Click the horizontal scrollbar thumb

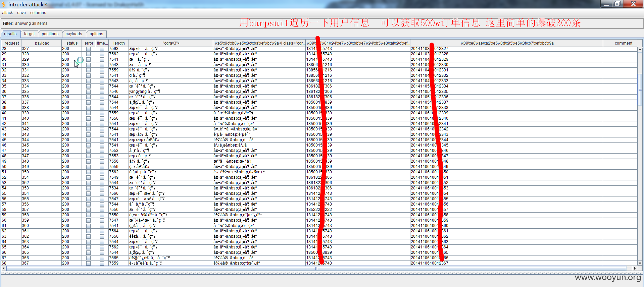316,268
